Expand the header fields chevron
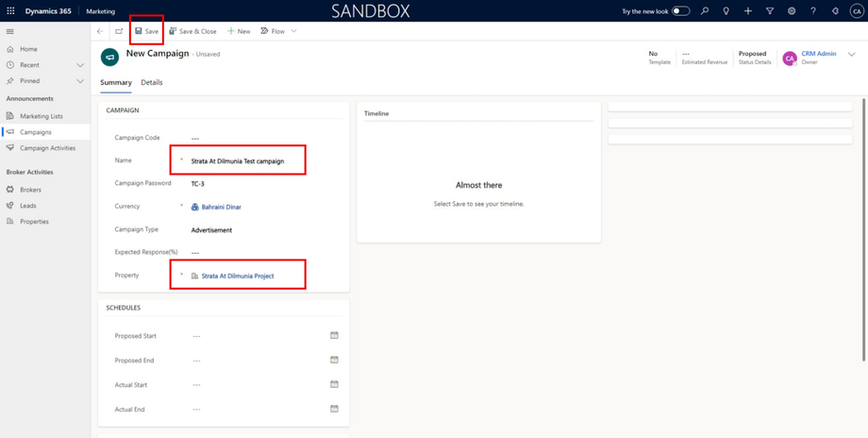Image resolution: width=868 pixels, height=438 pixels. coord(852,54)
